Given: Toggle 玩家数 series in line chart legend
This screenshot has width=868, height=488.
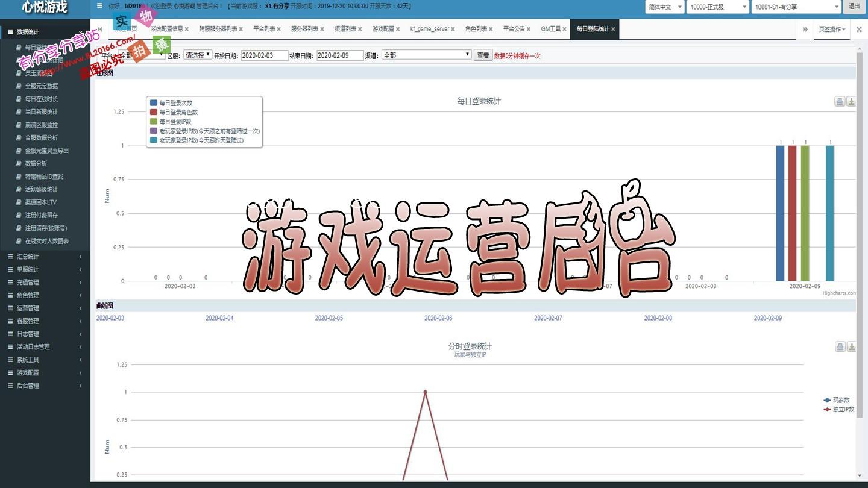Looking at the screenshot, I should pos(837,400).
